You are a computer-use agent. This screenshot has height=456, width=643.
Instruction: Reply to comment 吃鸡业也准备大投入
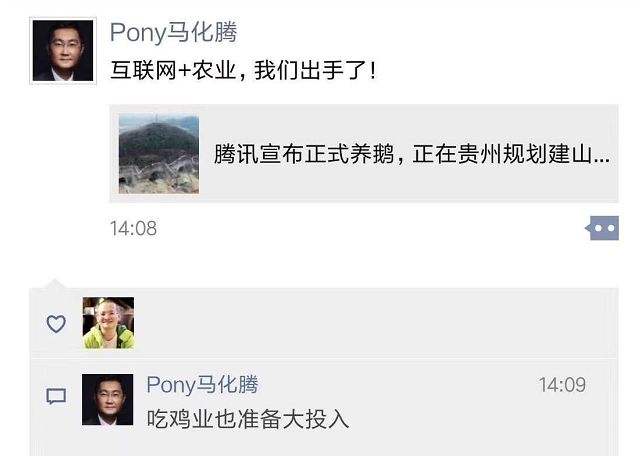(248, 418)
